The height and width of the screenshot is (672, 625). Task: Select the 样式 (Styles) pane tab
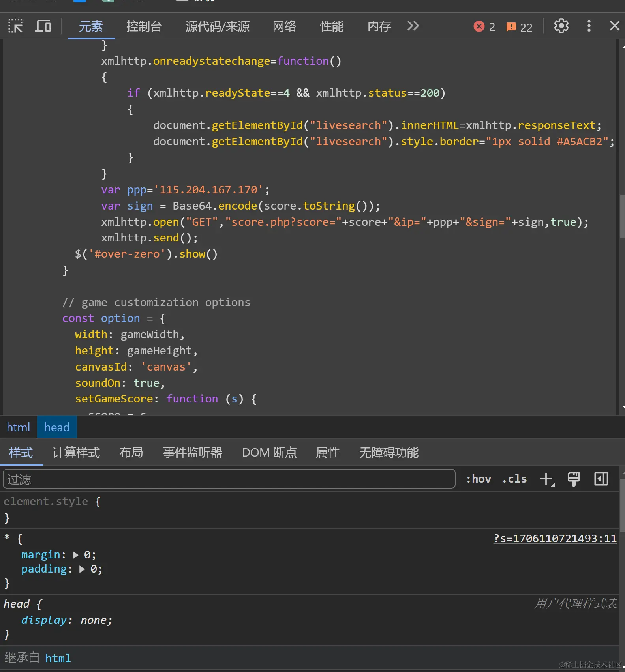(21, 453)
